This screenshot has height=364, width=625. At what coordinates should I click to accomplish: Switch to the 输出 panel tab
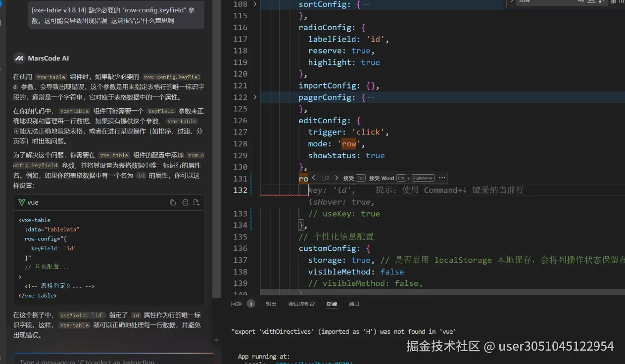point(271,304)
